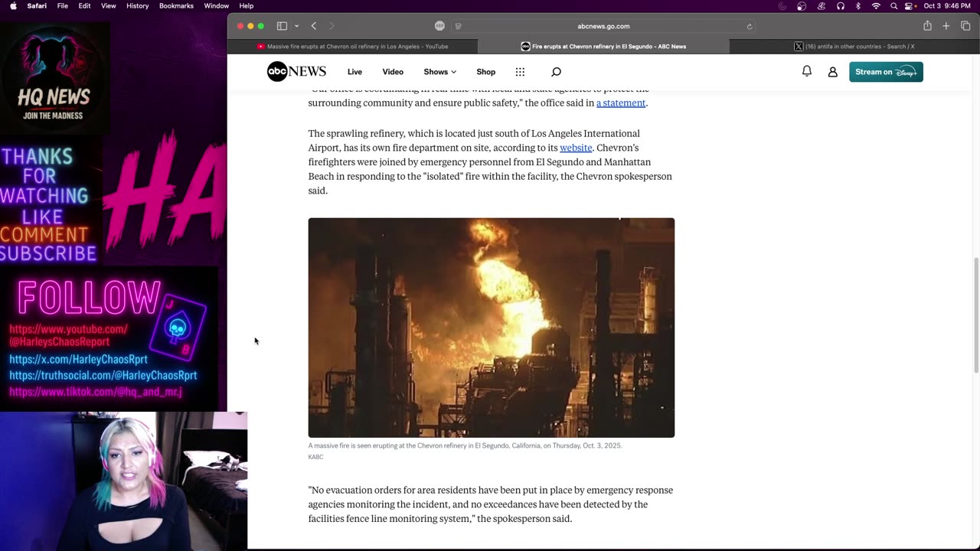The height and width of the screenshot is (551, 980).
Task: Open the Live link in ABC navigation
Action: (354, 72)
